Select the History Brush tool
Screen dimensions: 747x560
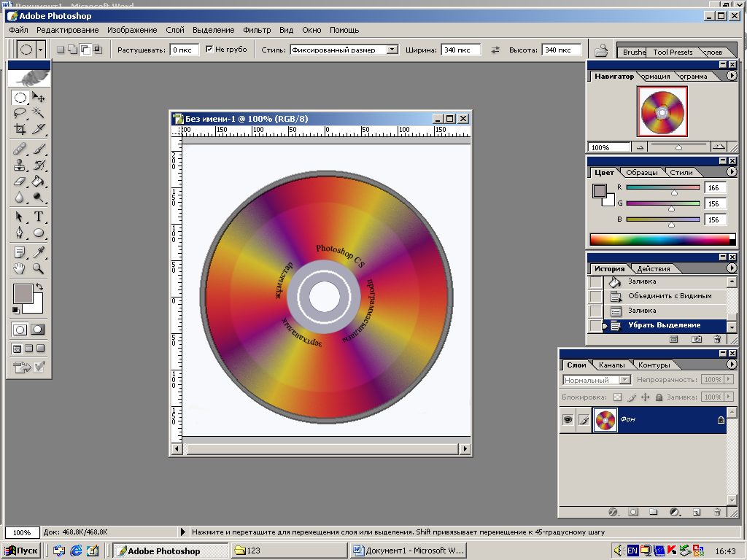38,165
